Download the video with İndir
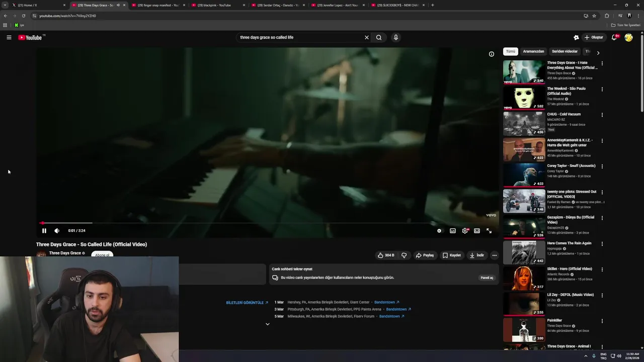 click(477, 255)
